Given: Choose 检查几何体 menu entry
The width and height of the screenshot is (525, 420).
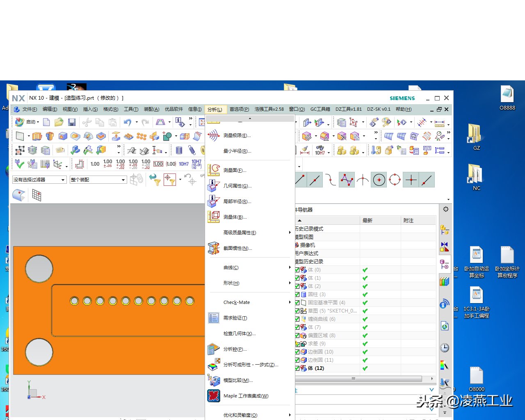Looking at the screenshot, I should [x=250, y=333].
